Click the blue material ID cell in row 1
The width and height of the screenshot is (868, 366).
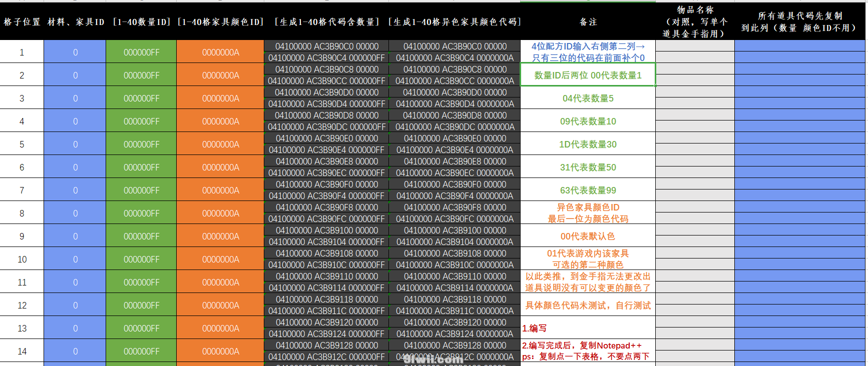[x=75, y=52]
